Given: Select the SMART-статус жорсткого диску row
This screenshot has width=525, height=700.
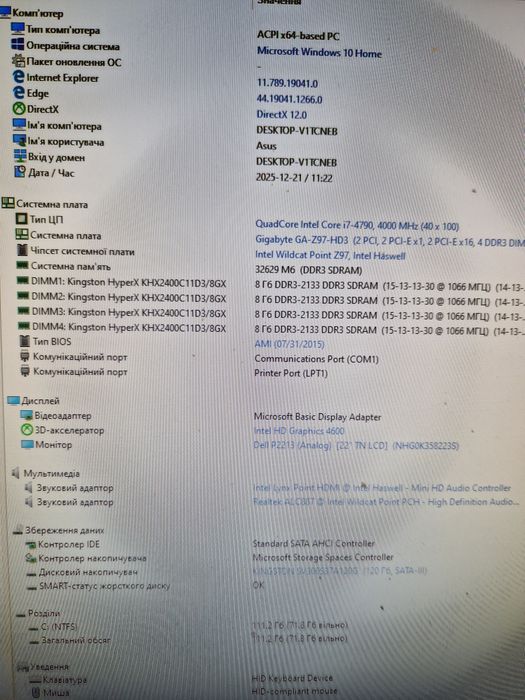Looking at the screenshot, I should [x=104, y=586].
